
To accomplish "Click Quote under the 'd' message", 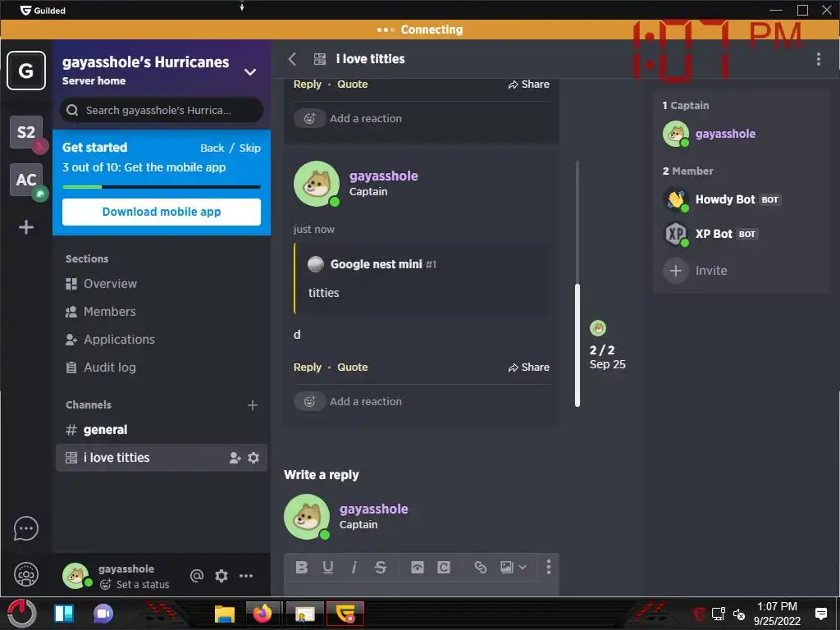I will point(353,367).
